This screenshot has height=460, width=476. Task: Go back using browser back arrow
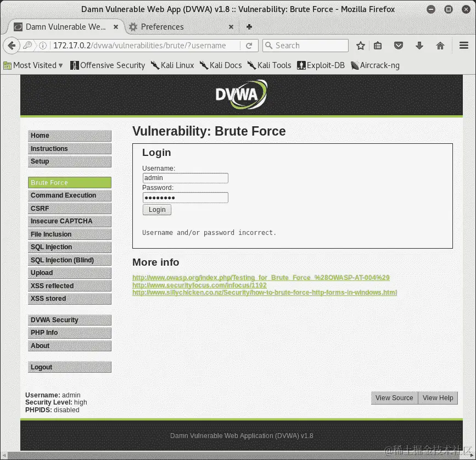point(12,46)
